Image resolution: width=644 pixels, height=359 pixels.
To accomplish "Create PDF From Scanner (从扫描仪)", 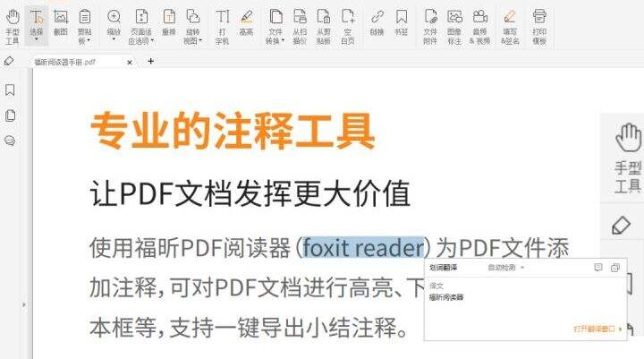I will click(x=300, y=26).
